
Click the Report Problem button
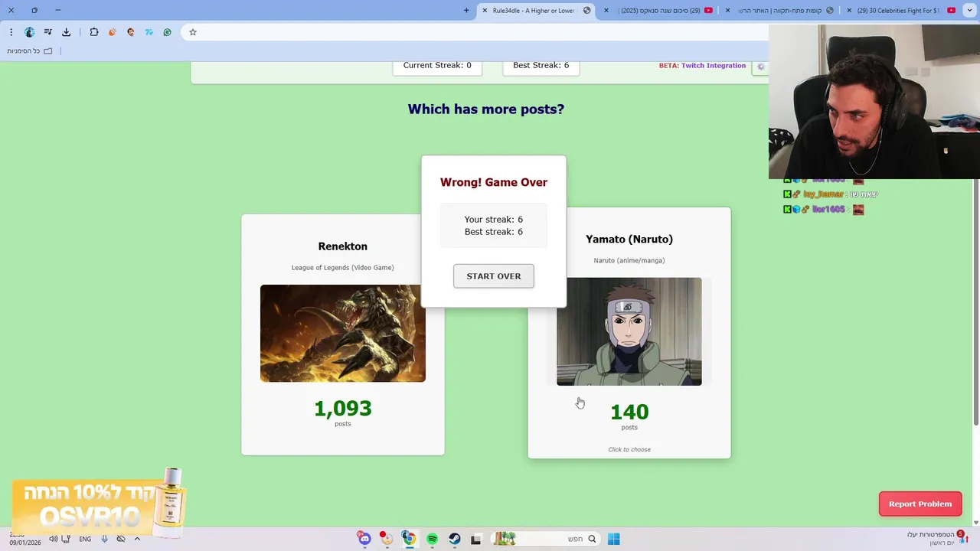(x=920, y=504)
